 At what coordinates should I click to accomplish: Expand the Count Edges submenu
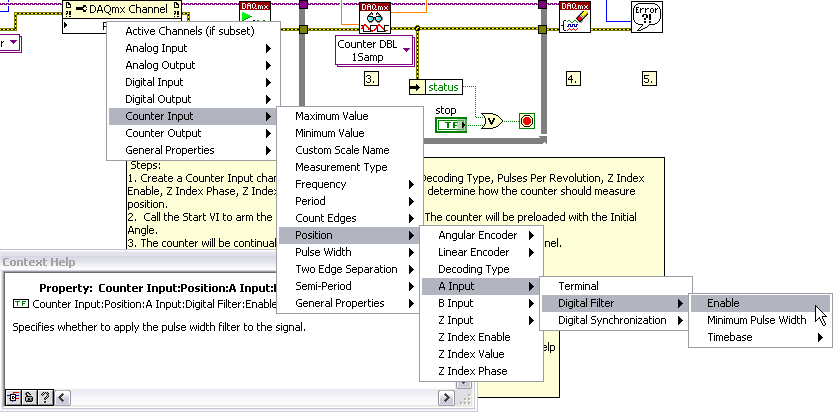click(350, 218)
